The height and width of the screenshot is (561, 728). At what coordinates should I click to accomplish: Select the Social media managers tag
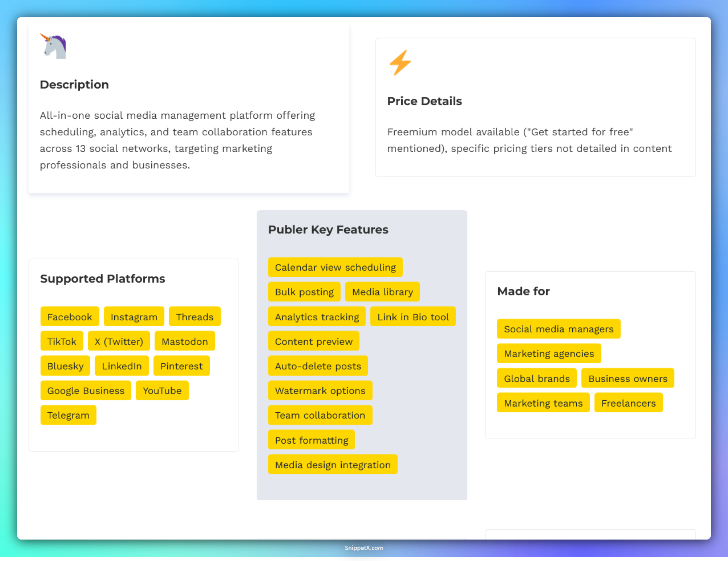tap(559, 329)
